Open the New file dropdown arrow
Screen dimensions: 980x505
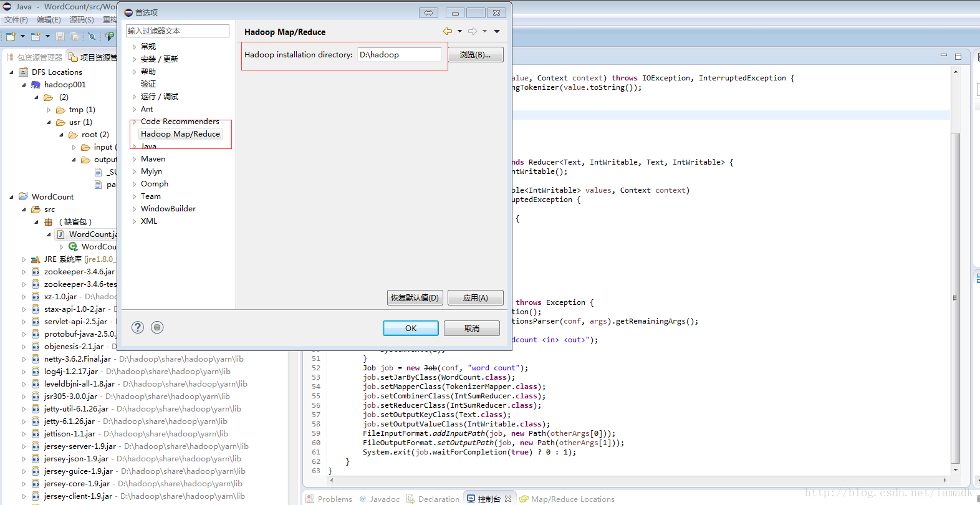coord(22,37)
